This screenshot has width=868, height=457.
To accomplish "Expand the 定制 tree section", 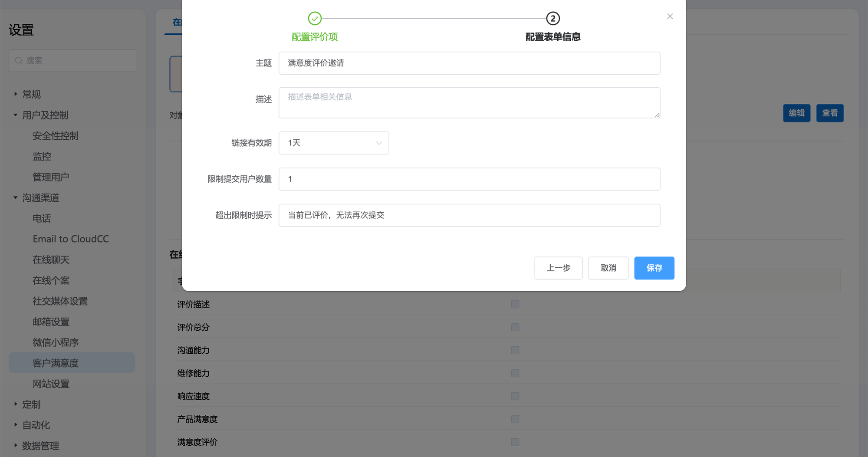I will pyautogui.click(x=16, y=404).
